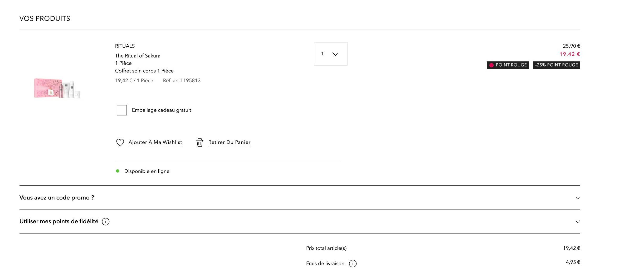Click the 4,95 € delivery fee amount
Screen dimensions: 644x272
tap(573, 262)
